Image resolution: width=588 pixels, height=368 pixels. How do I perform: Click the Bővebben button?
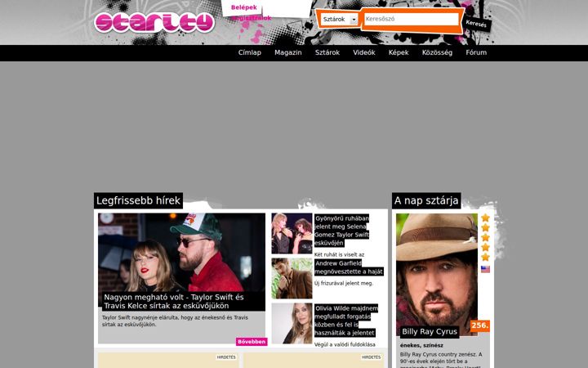click(252, 342)
